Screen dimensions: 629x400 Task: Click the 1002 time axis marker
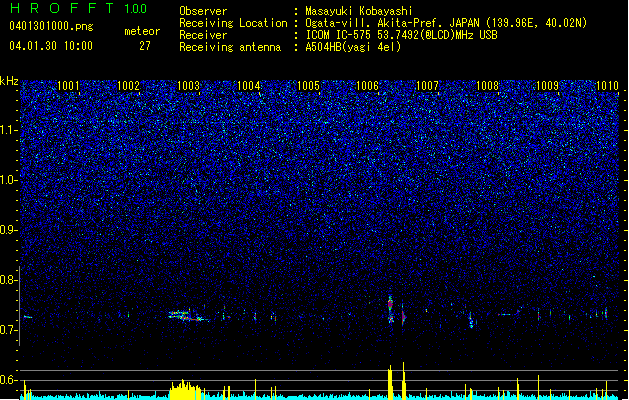[128, 85]
